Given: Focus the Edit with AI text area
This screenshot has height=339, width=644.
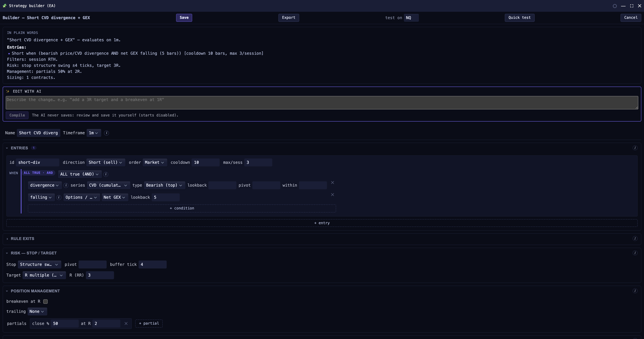Looking at the screenshot, I should coord(322,103).
